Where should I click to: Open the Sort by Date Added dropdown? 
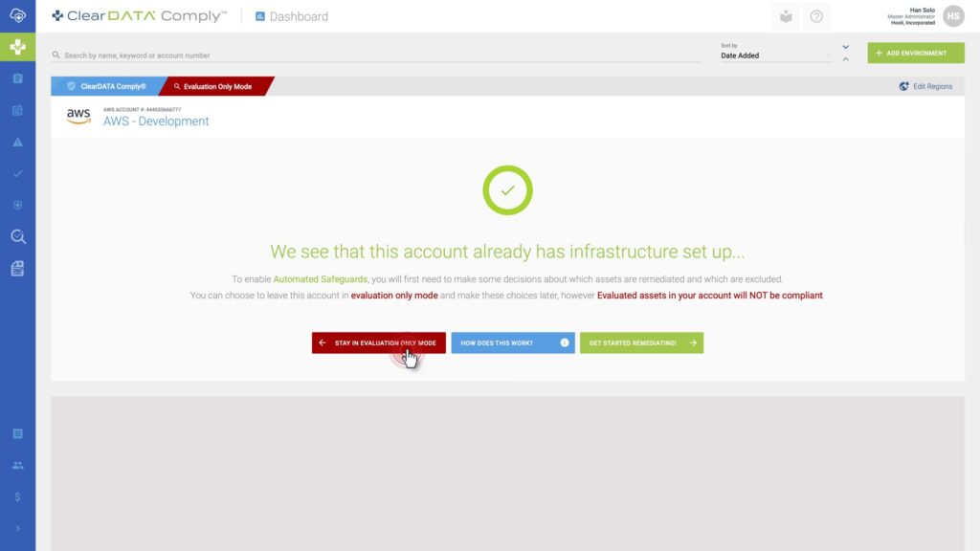[x=775, y=54]
